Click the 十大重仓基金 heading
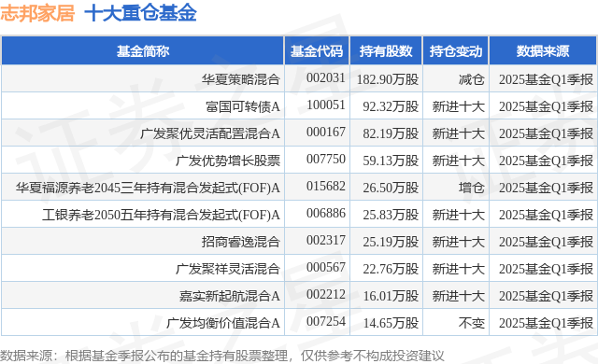 [x=140, y=13]
